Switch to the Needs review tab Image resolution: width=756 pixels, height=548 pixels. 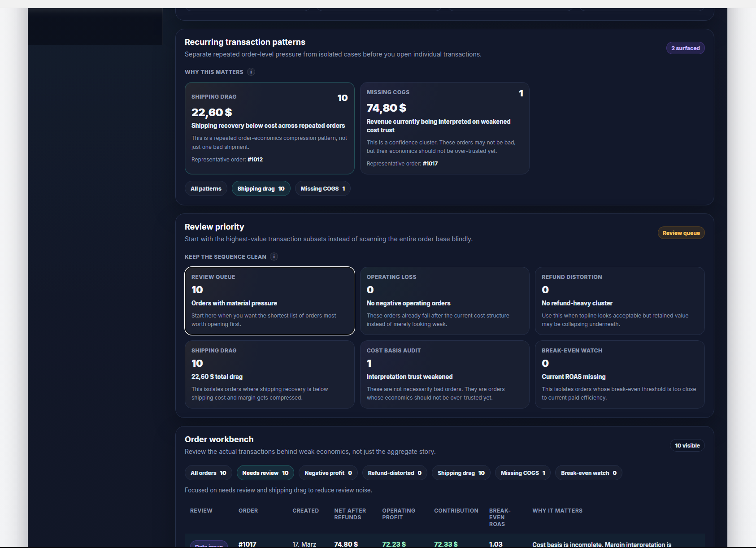point(265,473)
